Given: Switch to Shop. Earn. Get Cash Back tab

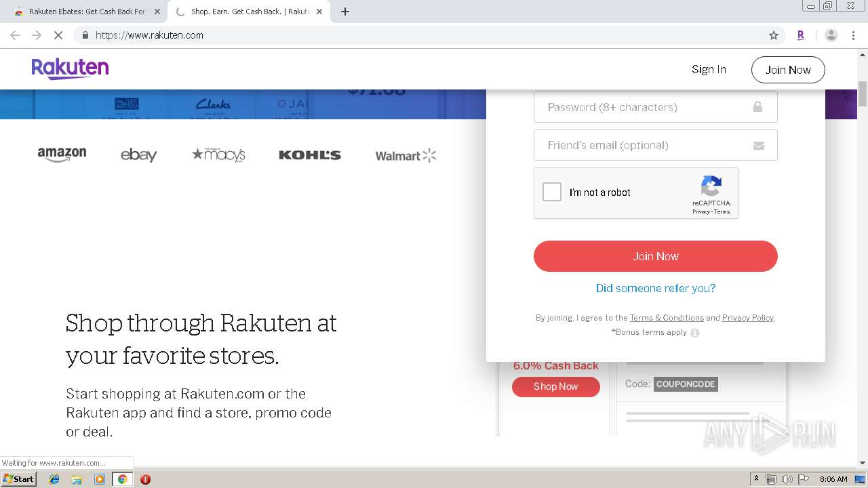Looking at the screenshot, I should [248, 12].
